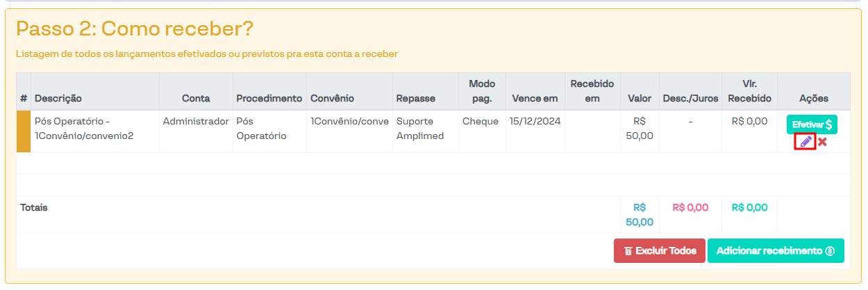
Task: Click the Vence em column header
Action: [x=535, y=99]
